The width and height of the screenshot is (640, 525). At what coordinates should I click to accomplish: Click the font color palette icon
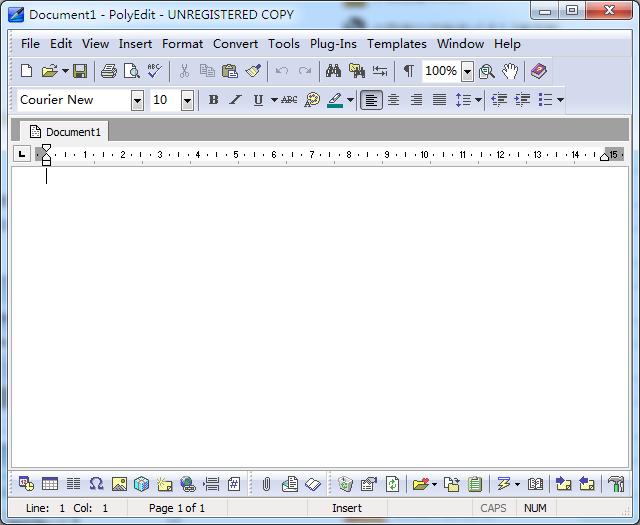[312, 100]
